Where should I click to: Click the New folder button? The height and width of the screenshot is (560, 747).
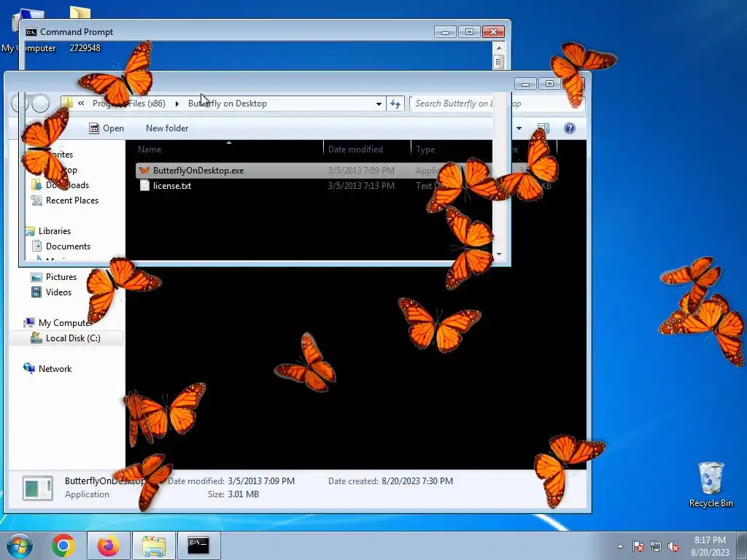[x=167, y=128]
